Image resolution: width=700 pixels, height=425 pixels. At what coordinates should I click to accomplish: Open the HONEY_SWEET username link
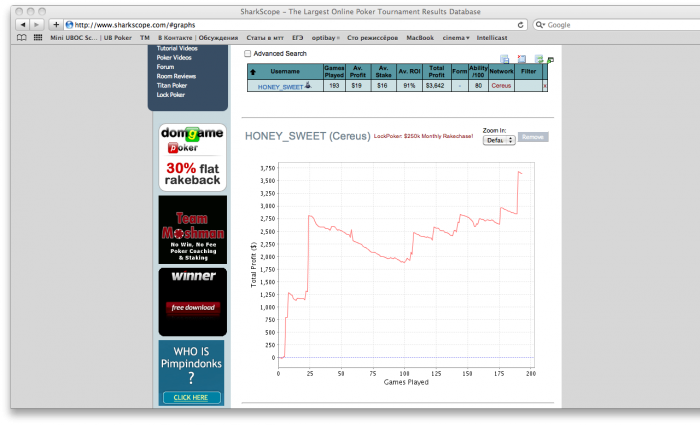(280, 87)
